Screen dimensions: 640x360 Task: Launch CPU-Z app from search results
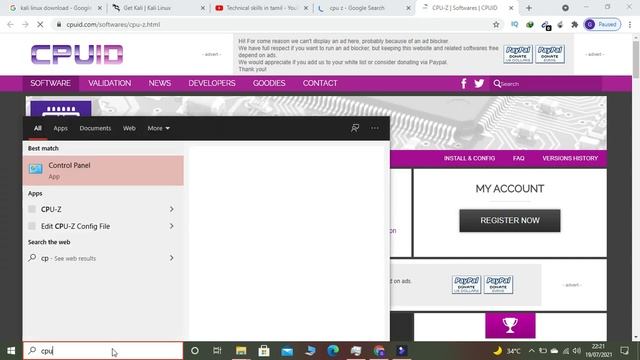pos(96,209)
